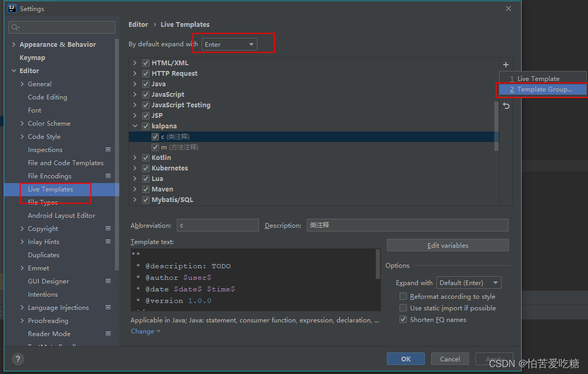This screenshot has height=374, width=588.
Task: Click the template list vertical scrollbar
Action: pyautogui.click(x=496, y=126)
